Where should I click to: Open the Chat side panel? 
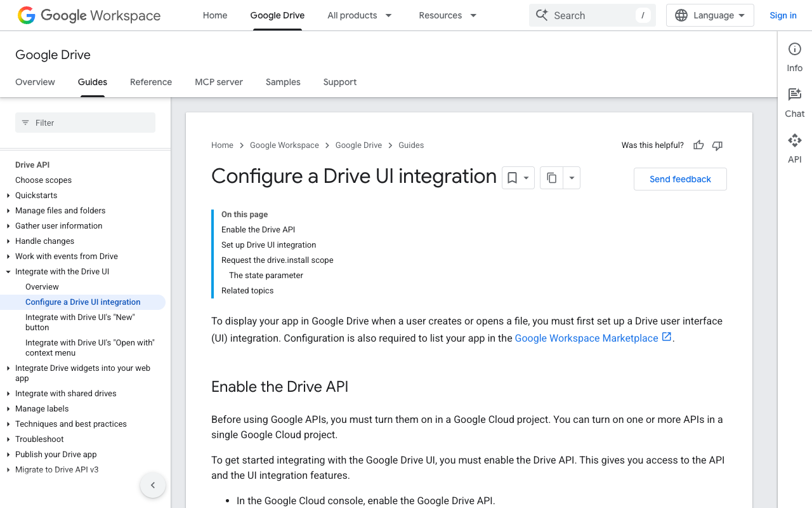(795, 103)
